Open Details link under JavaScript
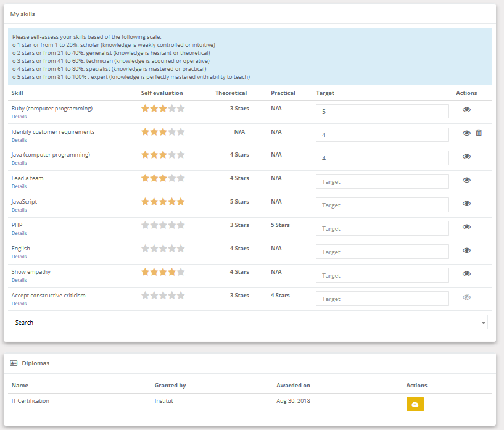The image size is (504, 430). pos(19,210)
